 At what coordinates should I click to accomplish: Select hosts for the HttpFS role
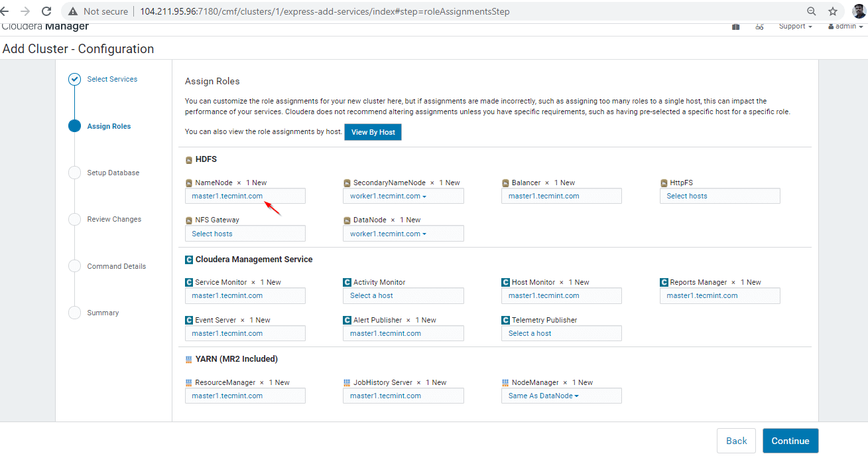[719, 196]
